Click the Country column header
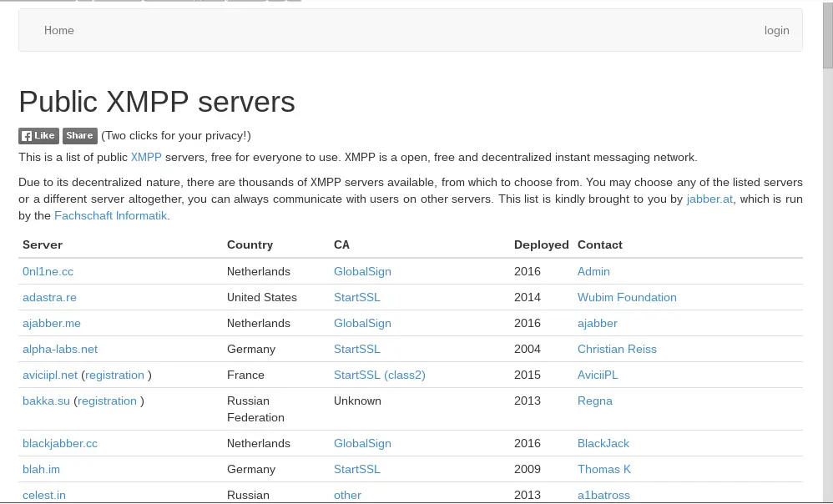The image size is (833, 504). pyautogui.click(x=250, y=244)
